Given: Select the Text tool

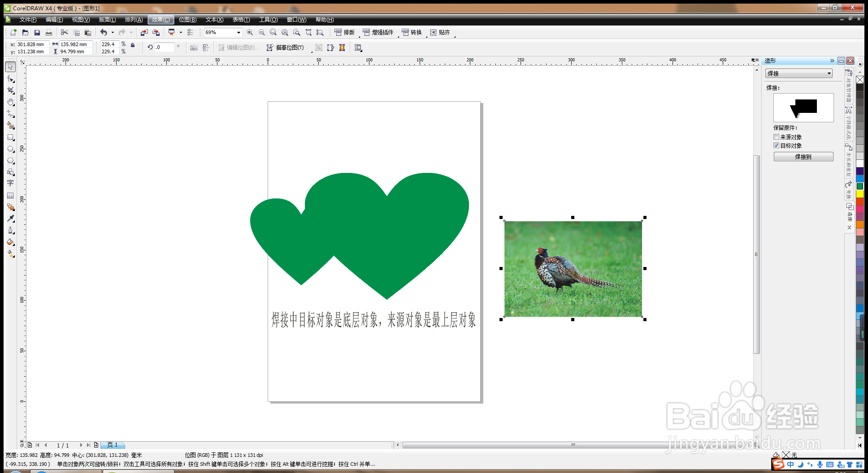Looking at the screenshot, I should point(10,183).
